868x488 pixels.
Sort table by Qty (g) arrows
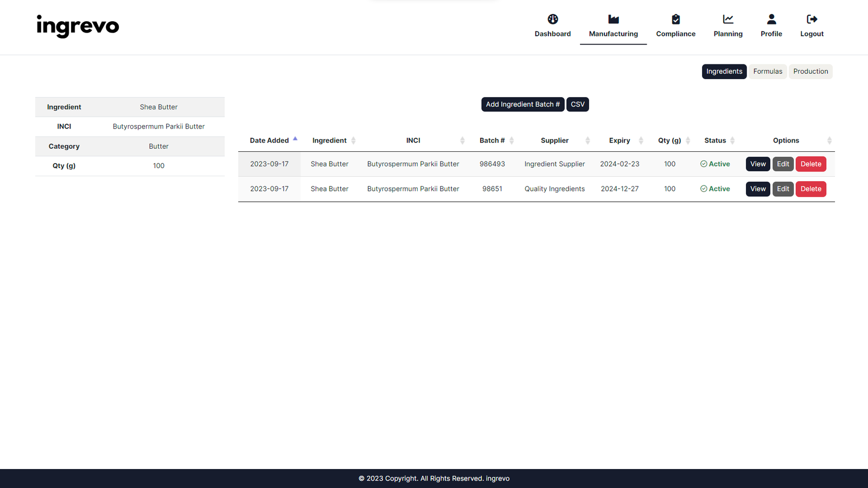pyautogui.click(x=688, y=140)
